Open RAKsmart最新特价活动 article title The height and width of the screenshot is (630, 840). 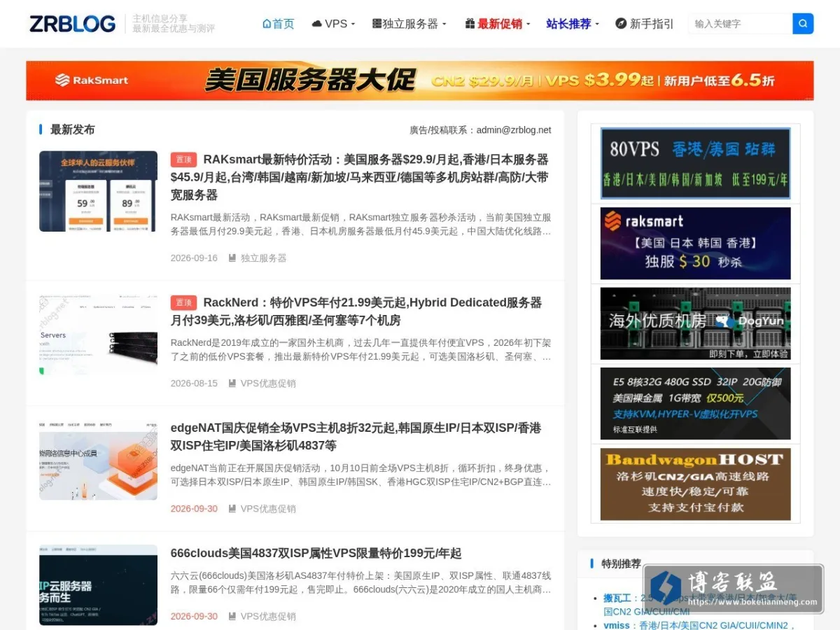[x=360, y=177]
